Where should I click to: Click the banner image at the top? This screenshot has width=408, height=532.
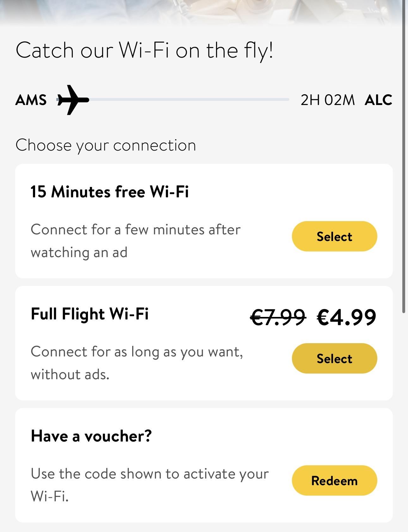coord(202,11)
